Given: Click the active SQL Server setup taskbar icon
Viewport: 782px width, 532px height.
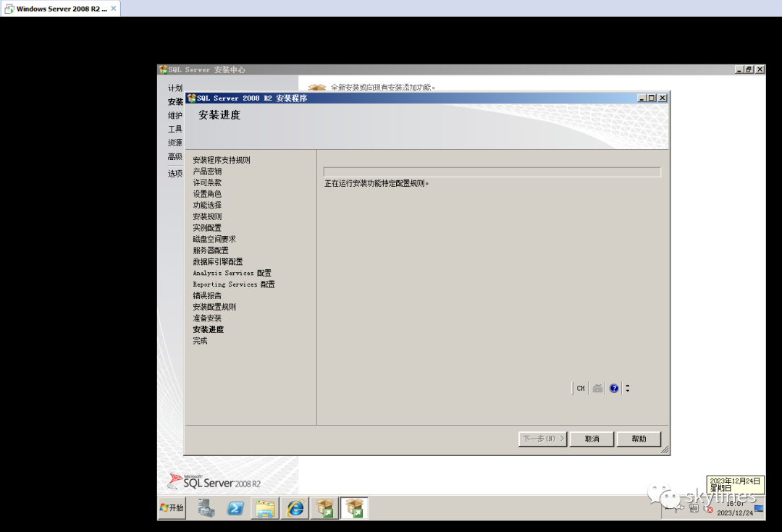Looking at the screenshot, I should [354, 508].
